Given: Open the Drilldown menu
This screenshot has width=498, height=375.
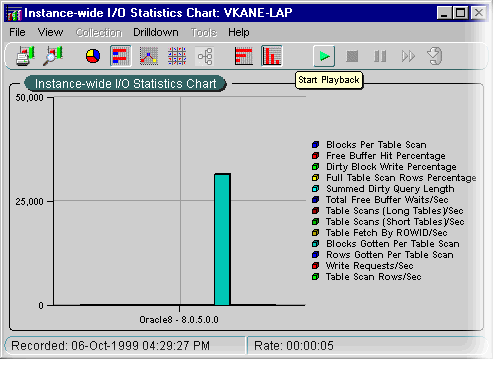Looking at the screenshot, I should [156, 32].
